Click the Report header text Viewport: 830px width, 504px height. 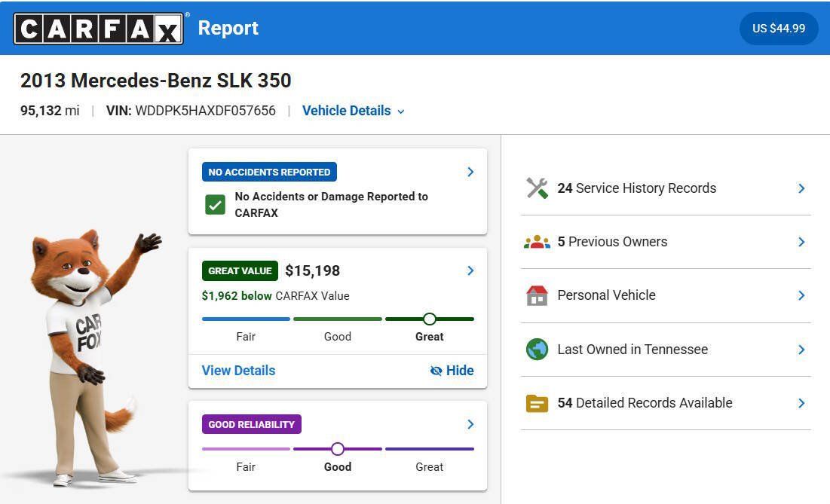coord(228,28)
